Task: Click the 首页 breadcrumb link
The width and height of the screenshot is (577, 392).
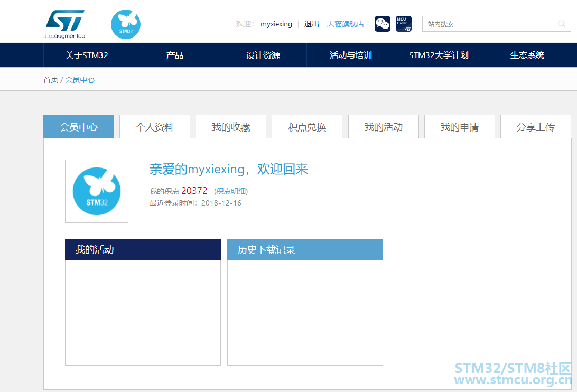Action: 50,80
